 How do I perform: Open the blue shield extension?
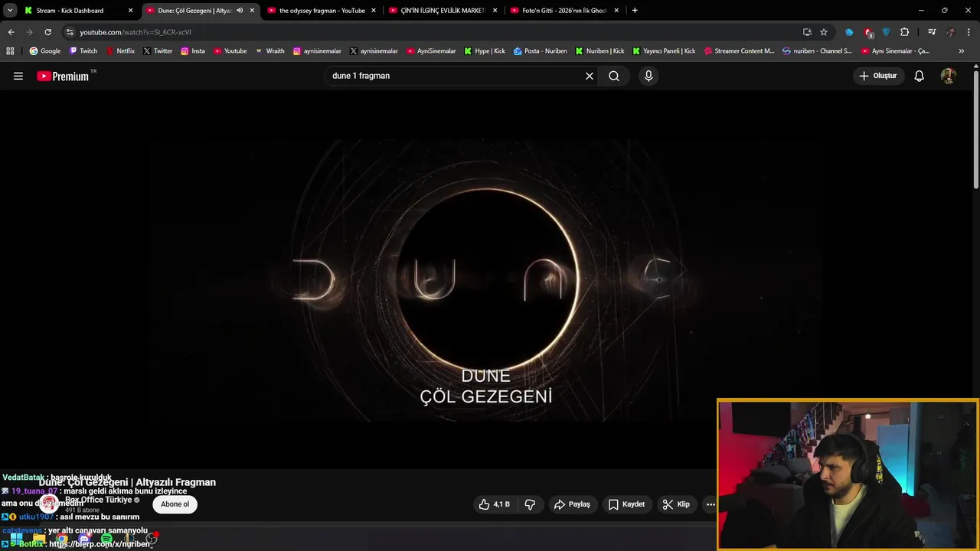coord(887,32)
